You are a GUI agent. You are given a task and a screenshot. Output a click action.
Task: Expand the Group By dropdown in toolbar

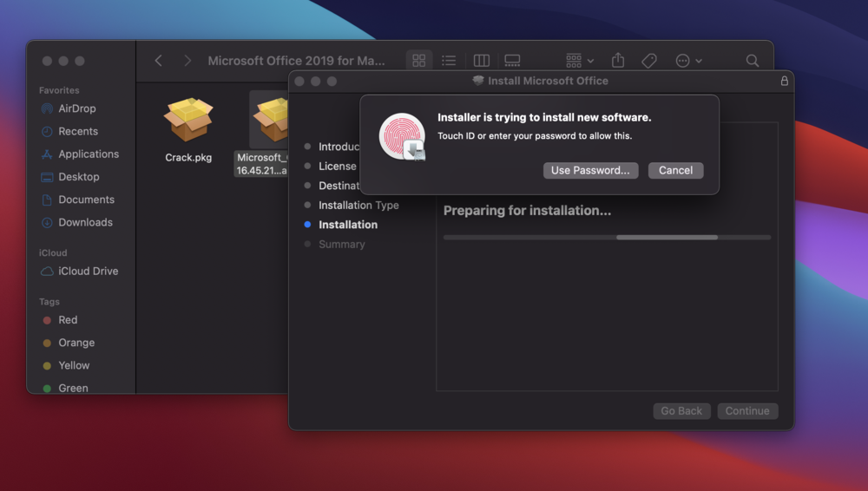580,61
